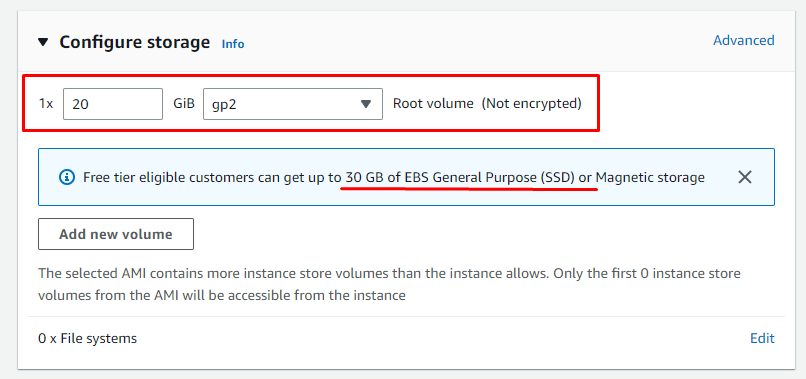This screenshot has width=806, height=379.
Task: Click the GiB unit label
Action: (x=184, y=104)
